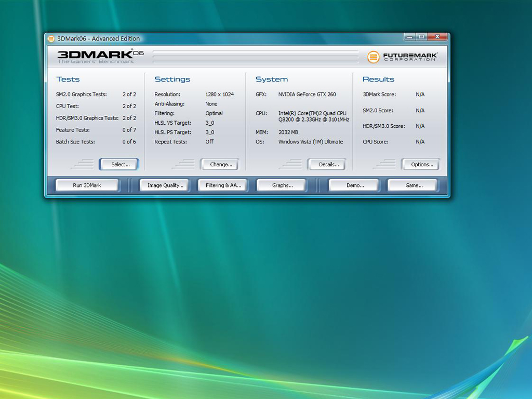
Task: Minimize the 3DMark06 window
Action: click(410, 37)
